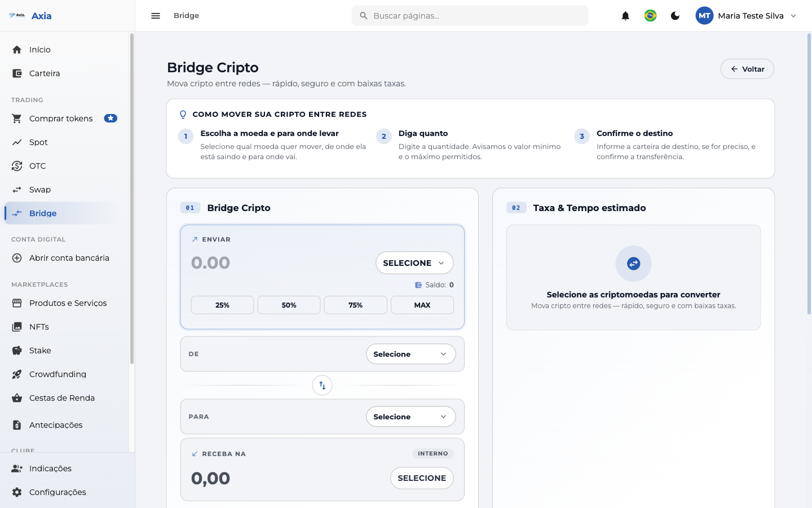
Task: Open the SELECIONE currency dropdown in Enviar
Action: (414, 263)
